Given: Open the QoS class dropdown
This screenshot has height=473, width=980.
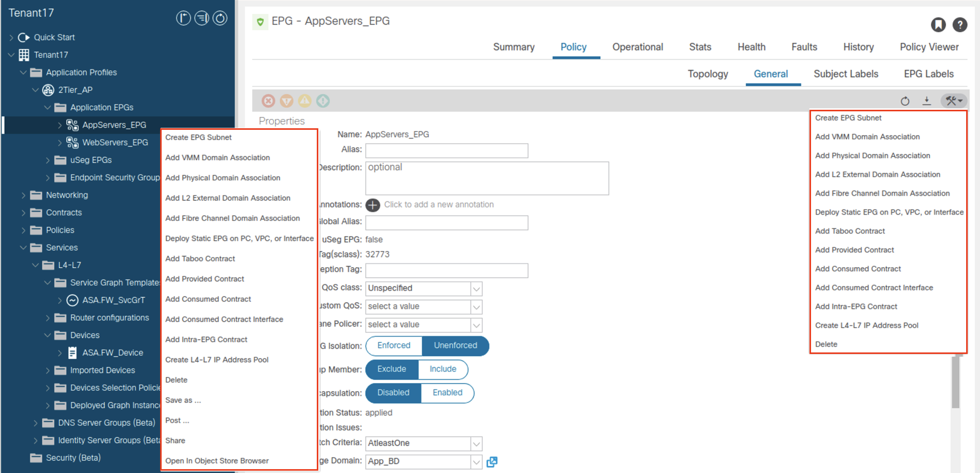Looking at the screenshot, I should pos(476,288).
